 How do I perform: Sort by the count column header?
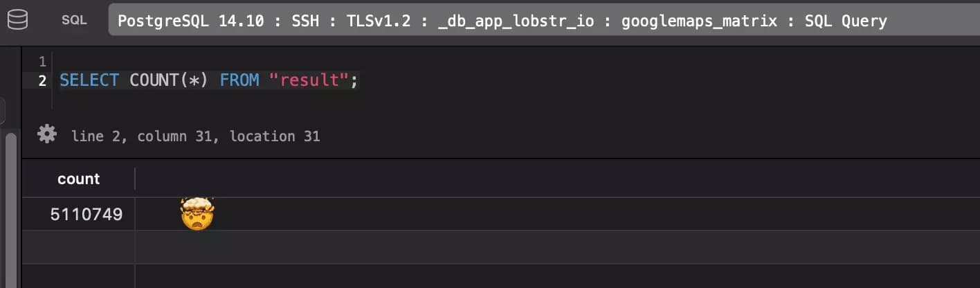click(78, 179)
